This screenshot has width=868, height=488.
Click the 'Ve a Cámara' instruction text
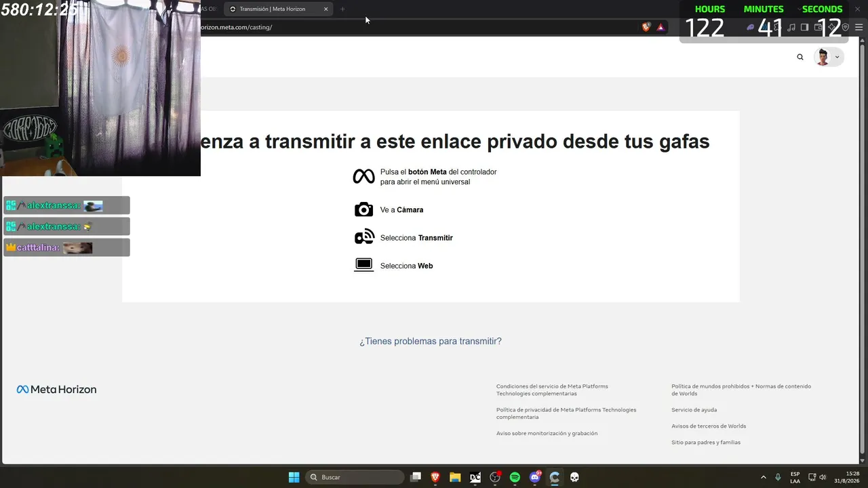(x=401, y=209)
